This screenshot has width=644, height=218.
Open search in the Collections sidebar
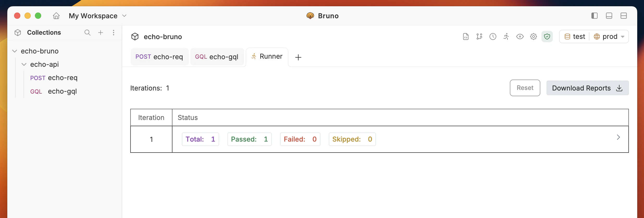pos(87,32)
